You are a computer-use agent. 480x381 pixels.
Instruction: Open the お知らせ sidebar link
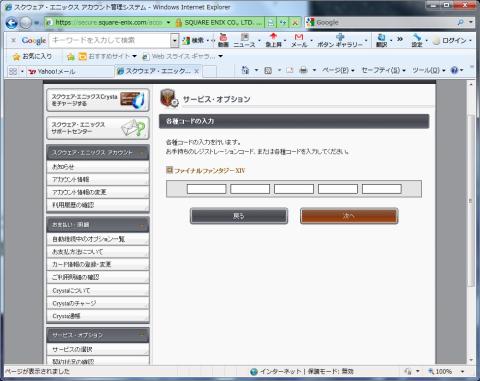(x=98, y=167)
